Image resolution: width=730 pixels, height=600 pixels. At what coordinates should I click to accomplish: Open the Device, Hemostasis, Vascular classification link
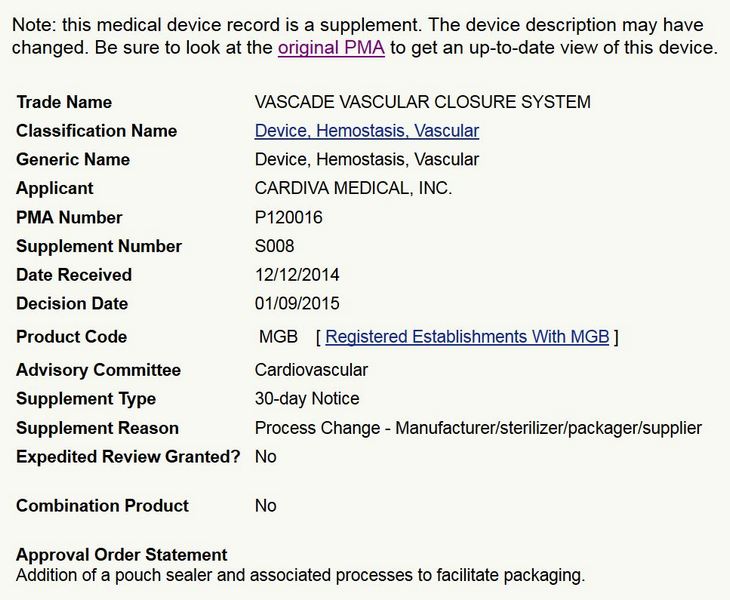pos(366,131)
